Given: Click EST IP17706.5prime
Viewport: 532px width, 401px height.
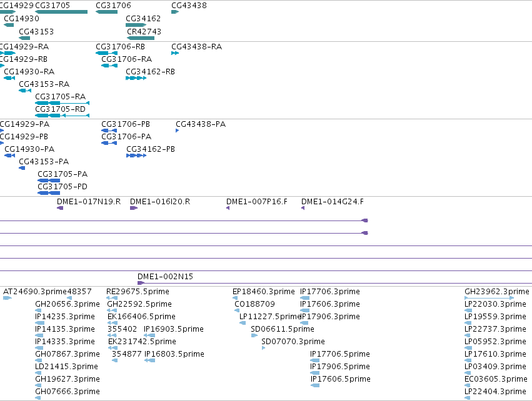Looking at the screenshot, I should pos(314,360).
